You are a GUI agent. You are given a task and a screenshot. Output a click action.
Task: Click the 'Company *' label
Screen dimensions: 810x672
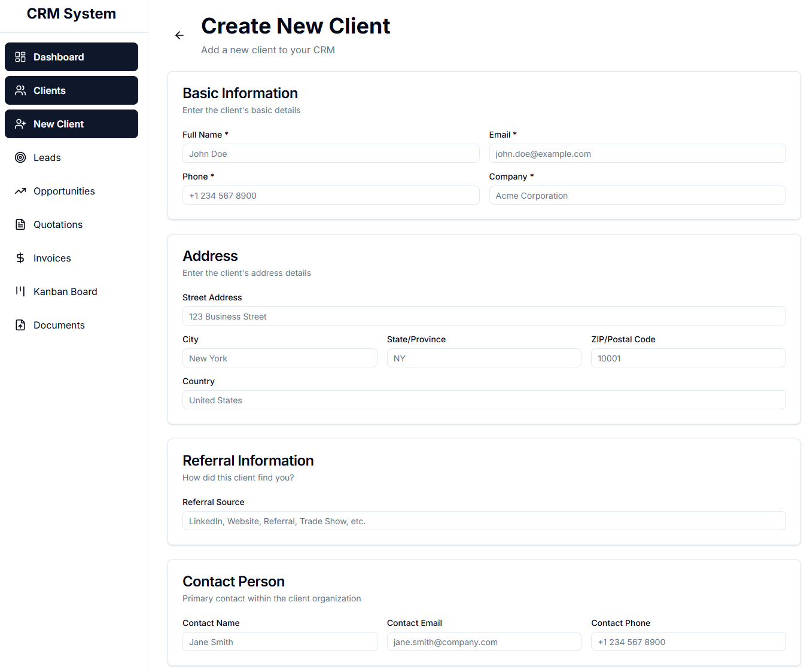511,177
